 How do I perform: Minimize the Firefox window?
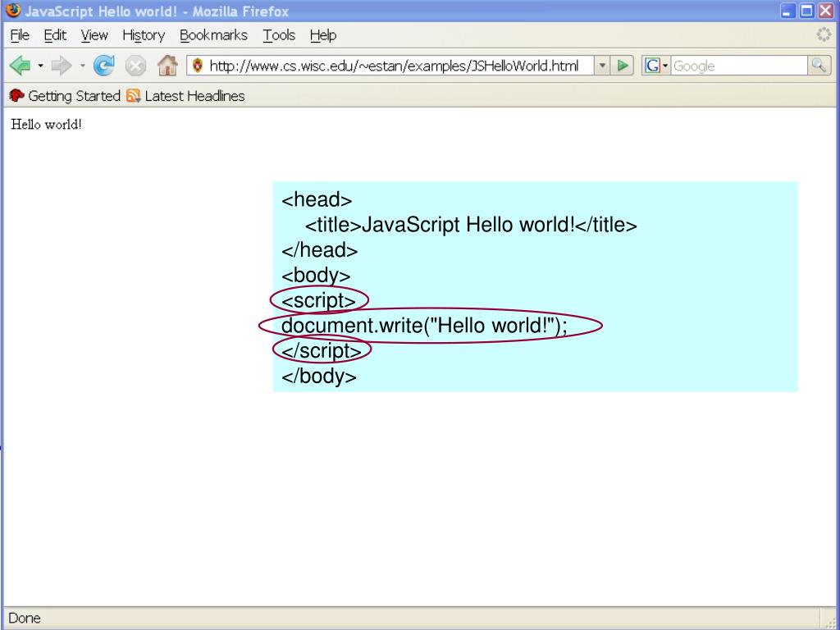pyautogui.click(x=788, y=11)
